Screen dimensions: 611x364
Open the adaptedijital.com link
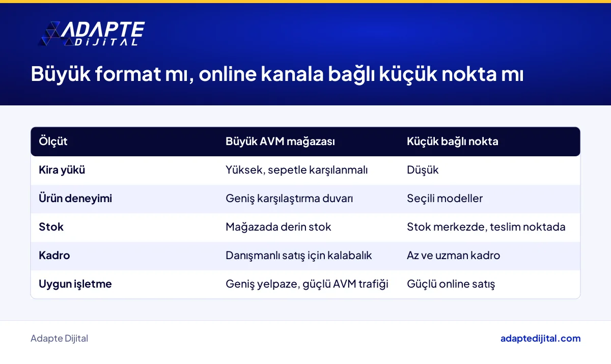tap(540, 339)
